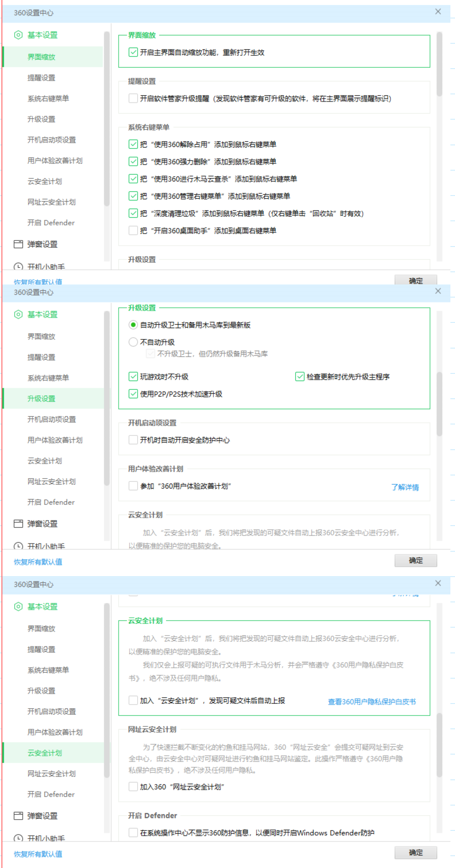Select highlighted 云安全计划 sidebar item in third window

click(53, 753)
